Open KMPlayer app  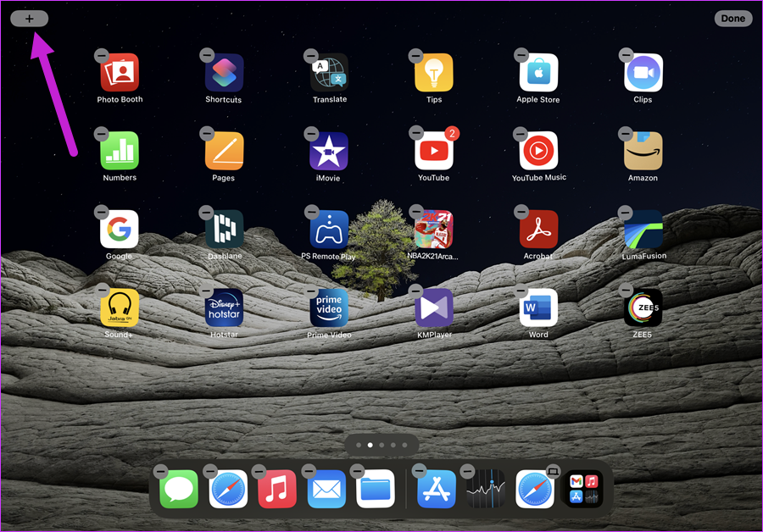pyautogui.click(x=434, y=308)
